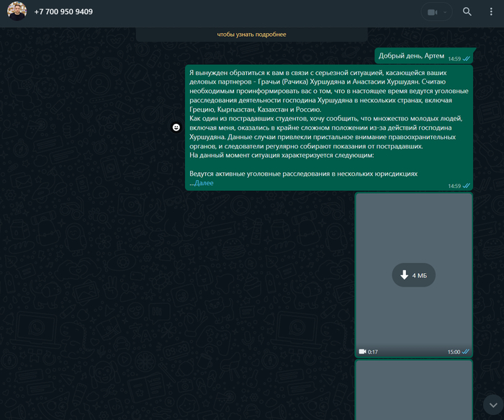This screenshot has height=420, width=504.
Task: Search messages using magnifying glass icon
Action: tap(467, 12)
